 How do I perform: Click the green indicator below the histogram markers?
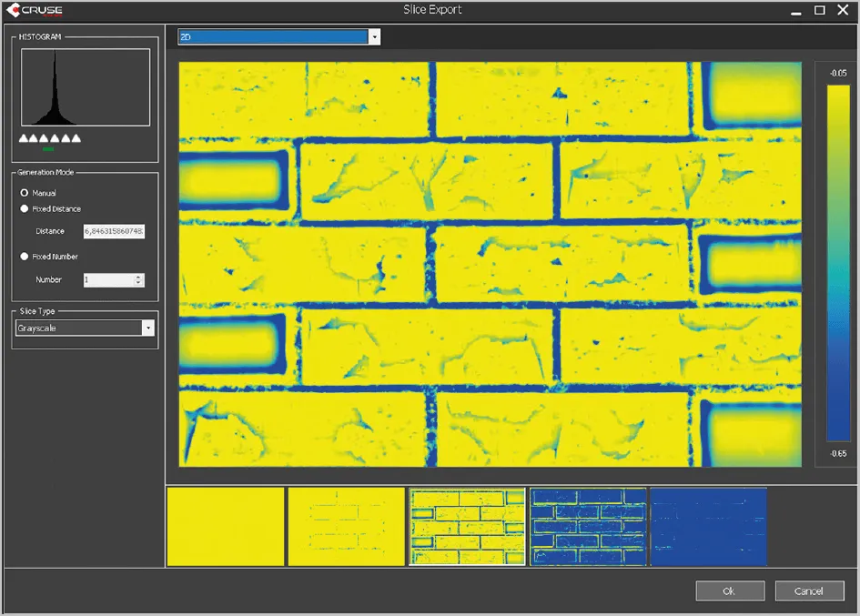(49, 147)
